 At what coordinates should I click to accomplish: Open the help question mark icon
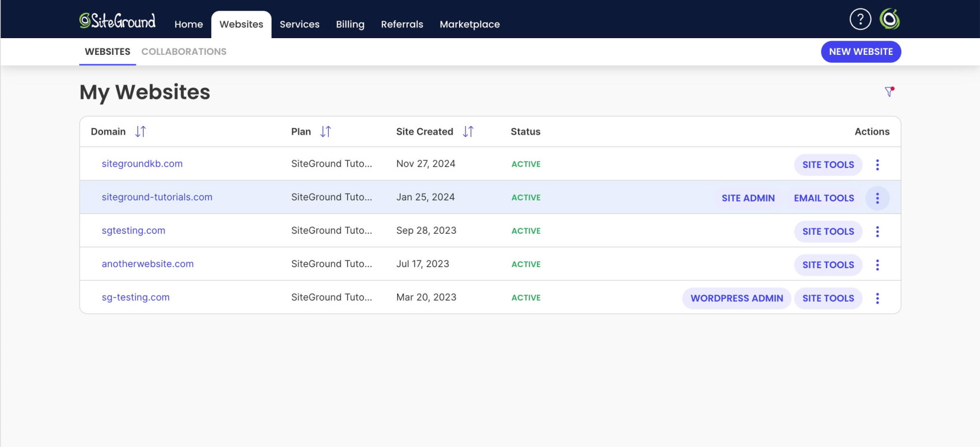point(860,19)
